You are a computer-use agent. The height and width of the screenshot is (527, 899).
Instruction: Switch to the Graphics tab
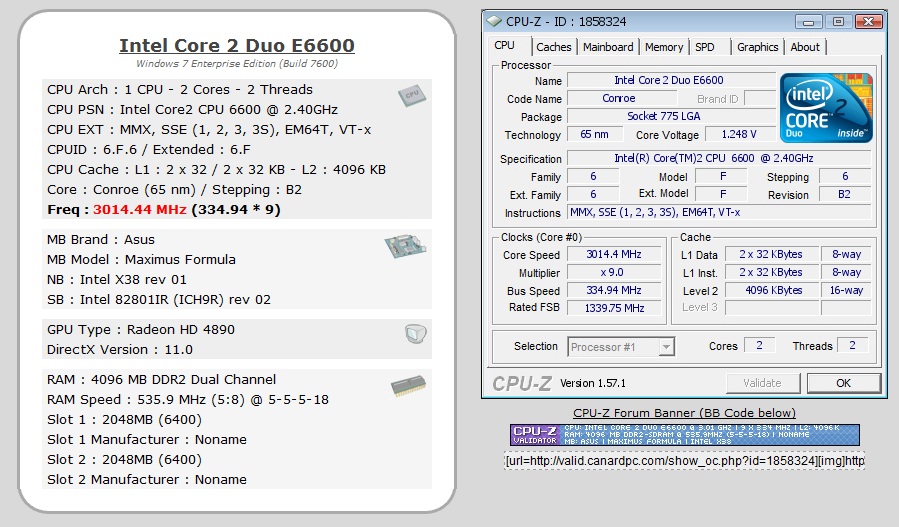757,47
